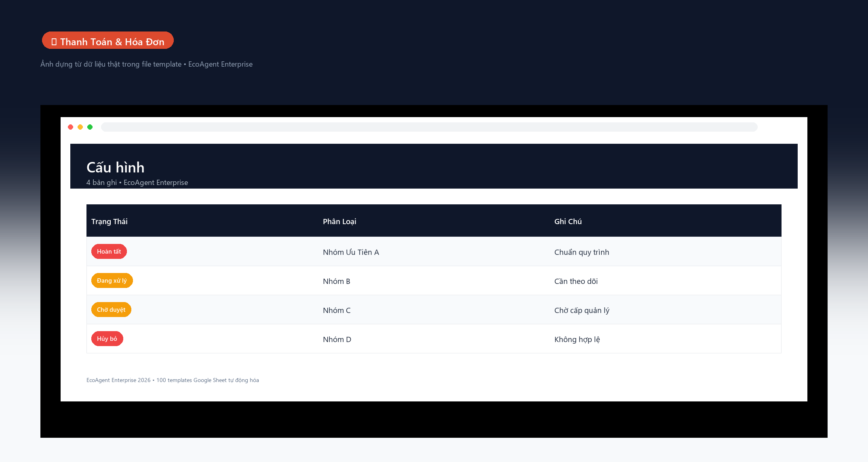Click the Trạng Thái column header

click(110, 221)
